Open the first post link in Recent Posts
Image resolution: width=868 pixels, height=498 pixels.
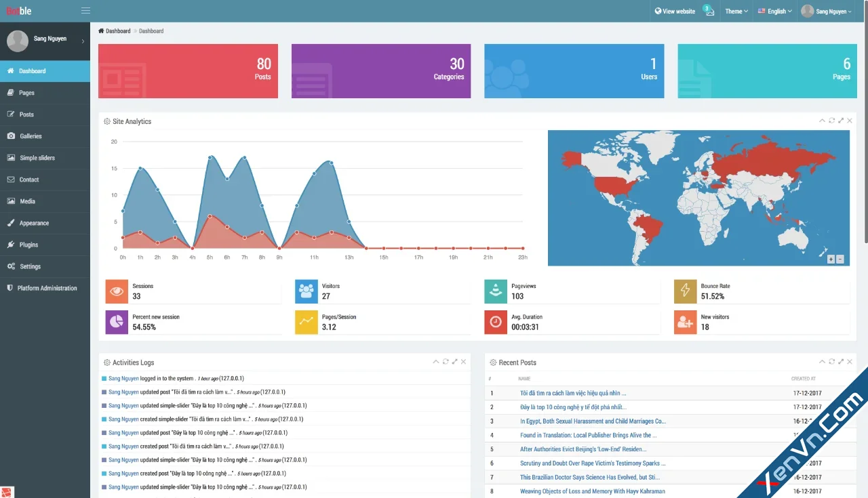573,393
